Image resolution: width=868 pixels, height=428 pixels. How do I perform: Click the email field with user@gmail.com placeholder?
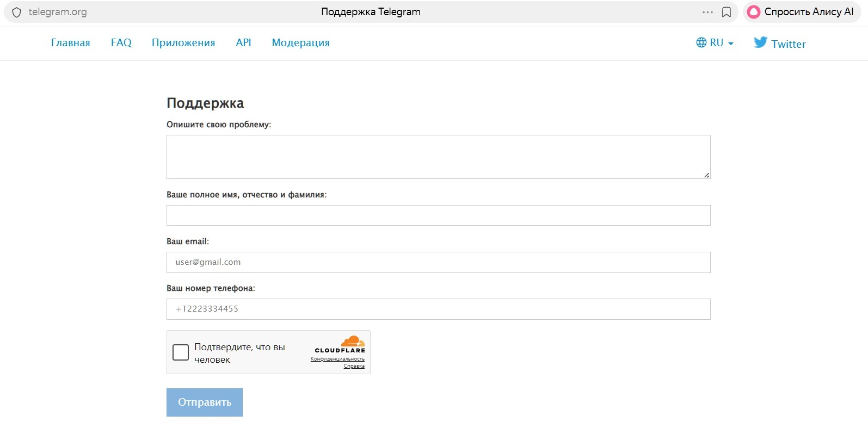(438, 262)
